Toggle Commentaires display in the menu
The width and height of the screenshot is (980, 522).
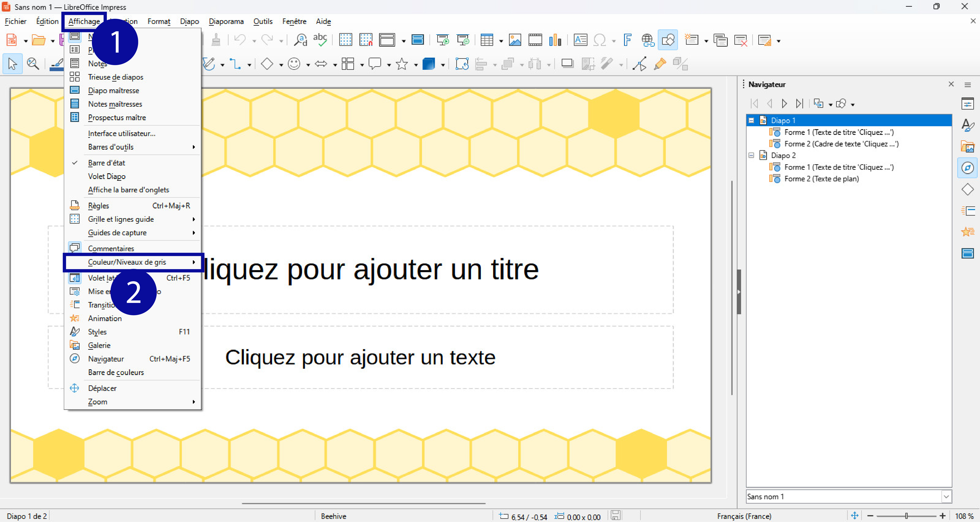click(111, 248)
